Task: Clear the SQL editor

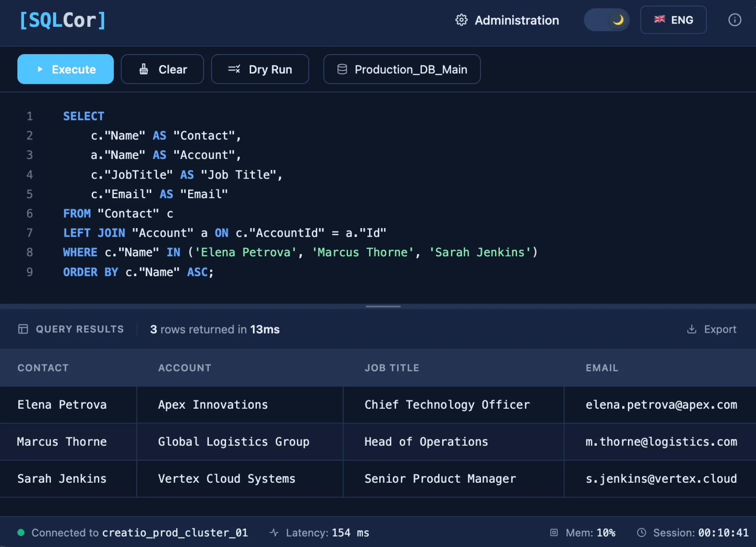Action: point(162,69)
